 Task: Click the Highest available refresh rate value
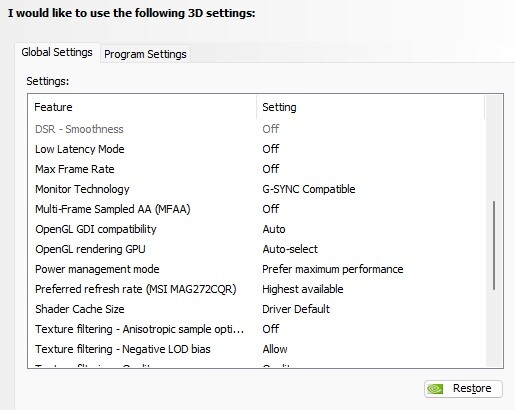click(303, 289)
